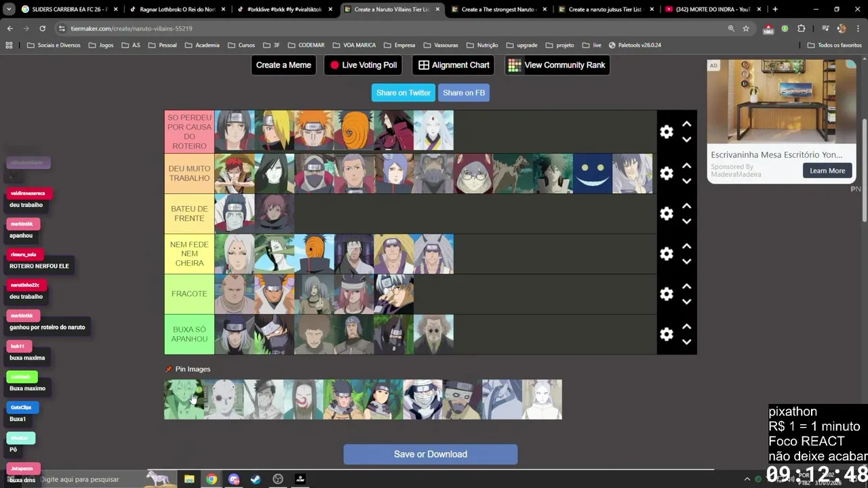Click Learn More in the ad
The width and height of the screenshot is (868, 488).
[827, 171]
